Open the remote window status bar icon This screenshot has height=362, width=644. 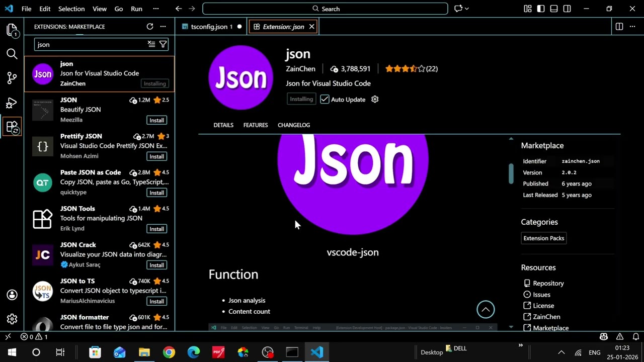[x=8, y=337]
